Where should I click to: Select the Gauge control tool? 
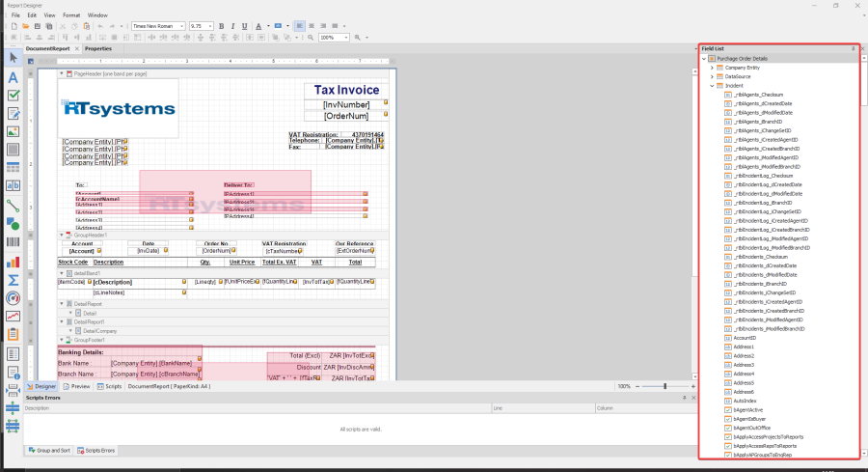pos(14,297)
